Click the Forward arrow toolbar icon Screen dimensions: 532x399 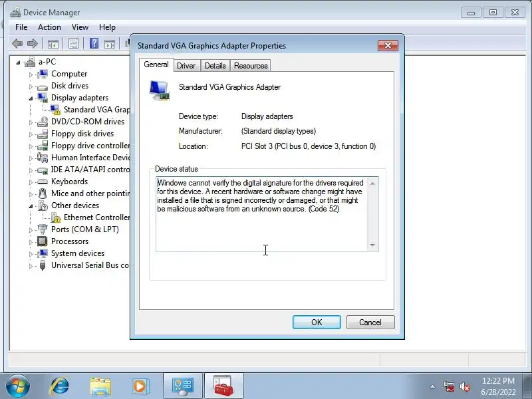pyautogui.click(x=33, y=43)
